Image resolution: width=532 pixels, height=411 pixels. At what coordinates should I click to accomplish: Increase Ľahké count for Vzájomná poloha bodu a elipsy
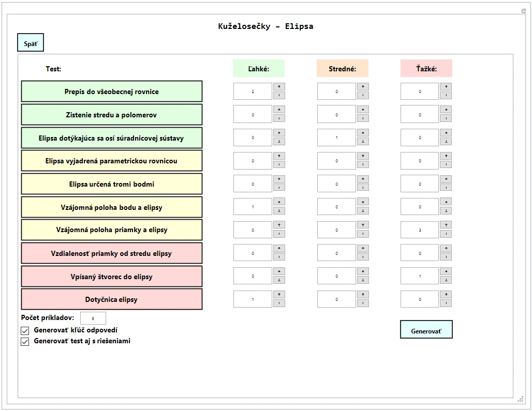279,202
